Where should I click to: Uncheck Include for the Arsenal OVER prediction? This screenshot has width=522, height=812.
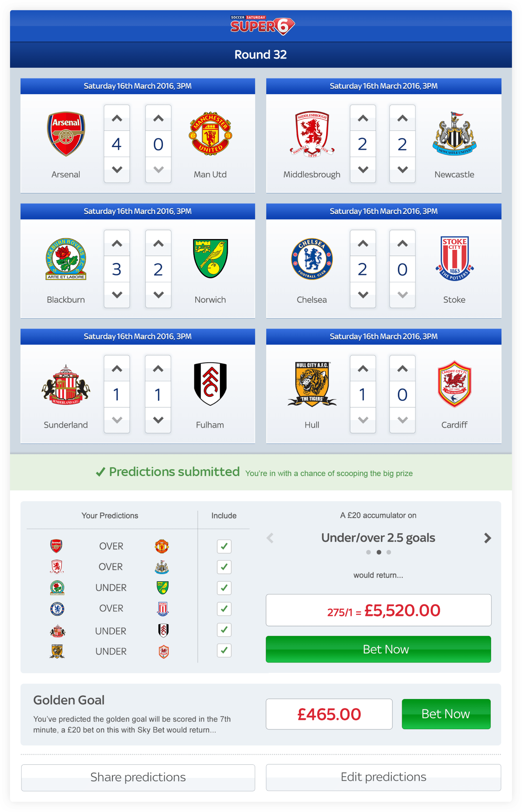coord(224,547)
